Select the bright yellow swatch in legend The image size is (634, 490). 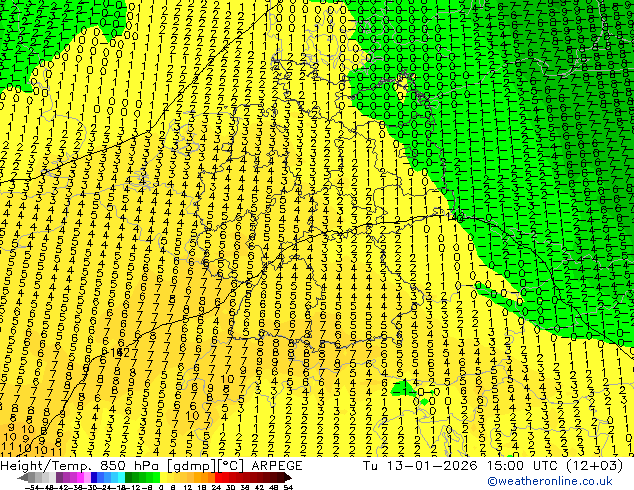163,477
